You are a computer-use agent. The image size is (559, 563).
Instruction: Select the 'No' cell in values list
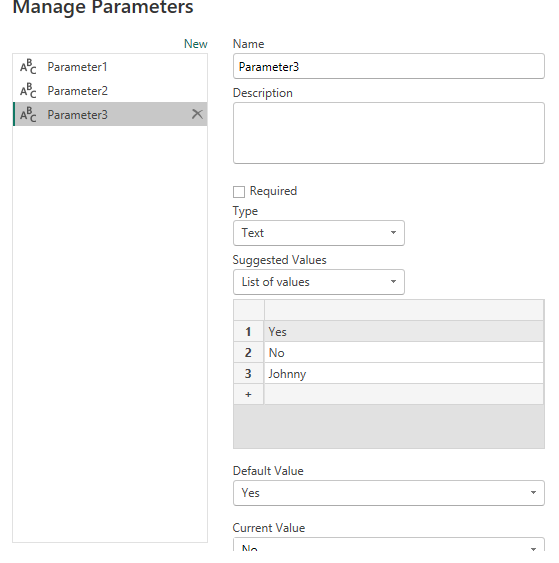[x=404, y=353]
